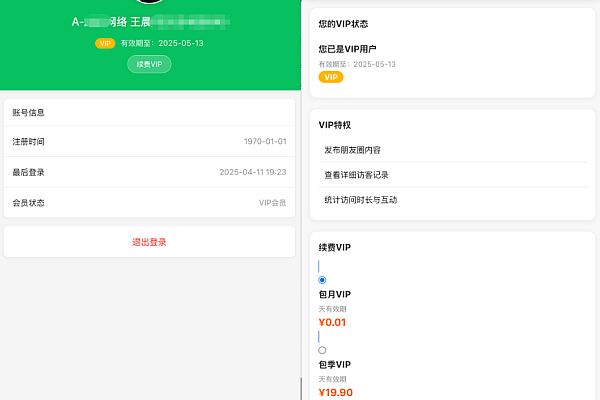Click the ¥19.90 quarterly price
The image size is (600, 400).
336,392
